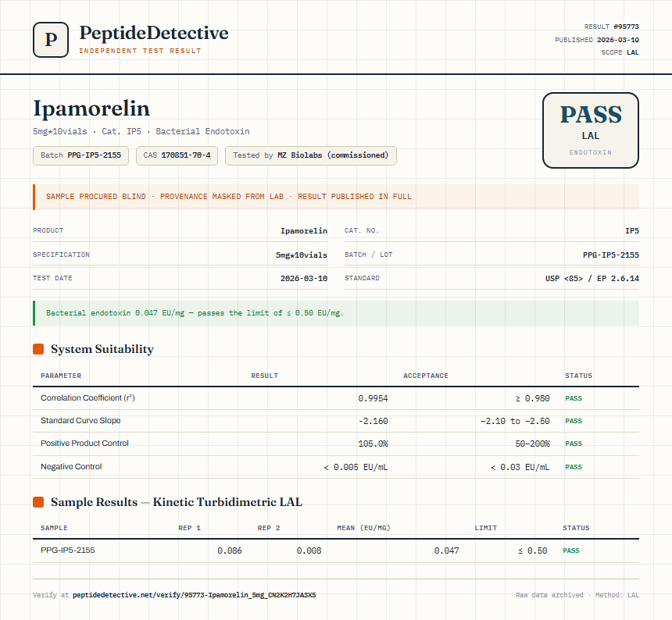Click the System Suitability heading
Image resolution: width=672 pixels, height=620 pixels.
pos(102,349)
